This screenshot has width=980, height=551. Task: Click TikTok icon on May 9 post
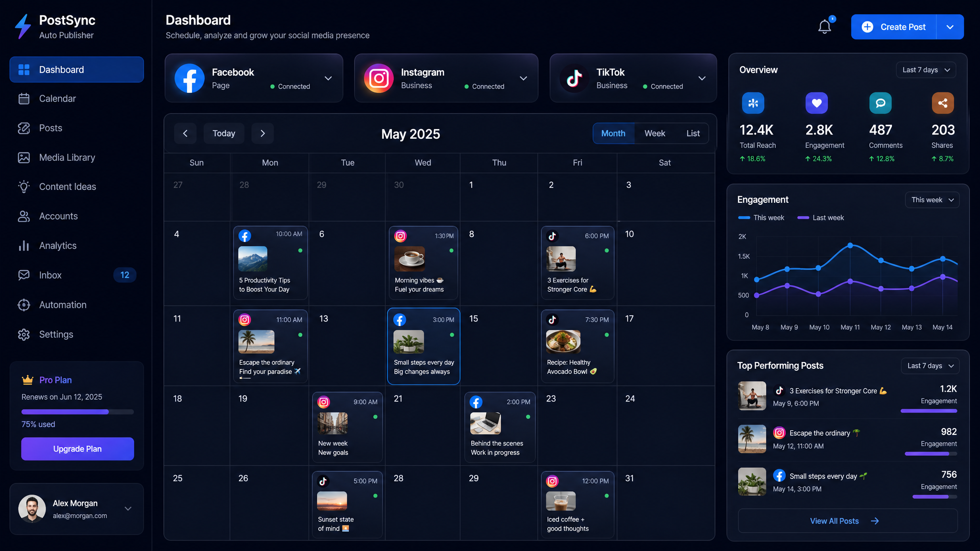pyautogui.click(x=552, y=236)
